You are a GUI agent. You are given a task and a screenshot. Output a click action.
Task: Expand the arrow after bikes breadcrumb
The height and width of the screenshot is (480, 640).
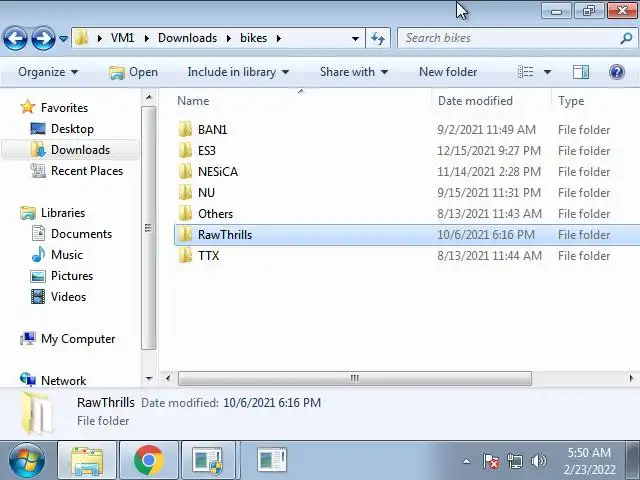pyautogui.click(x=279, y=38)
